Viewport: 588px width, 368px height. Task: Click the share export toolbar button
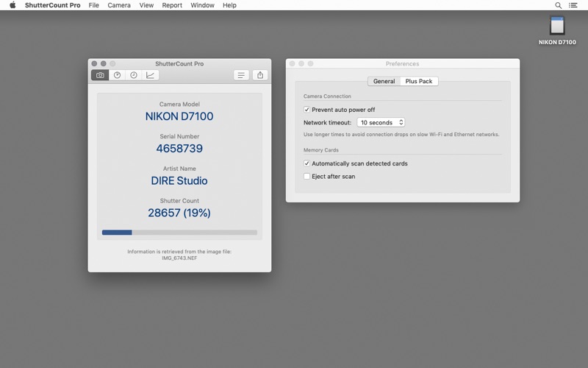click(x=260, y=75)
